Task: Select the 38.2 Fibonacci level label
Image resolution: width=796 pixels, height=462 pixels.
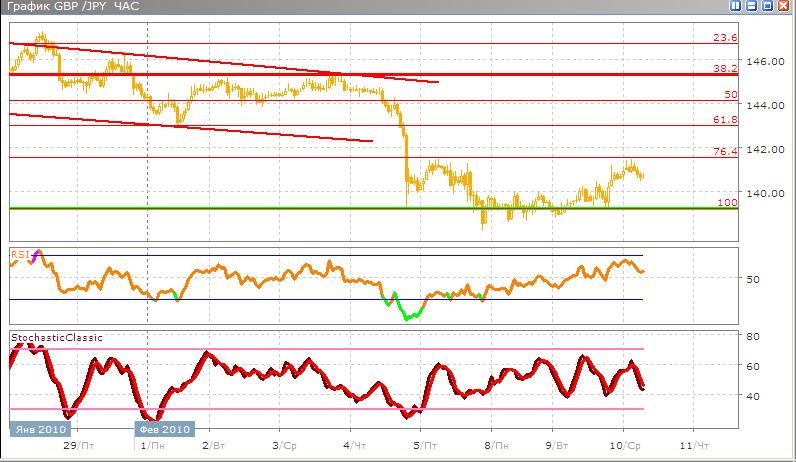Action: (x=725, y=69)
